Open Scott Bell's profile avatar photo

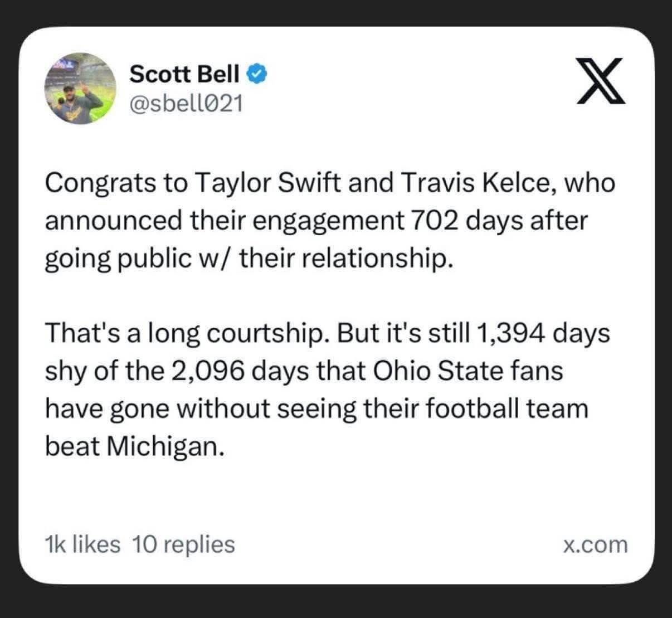[x=80, y=88]
